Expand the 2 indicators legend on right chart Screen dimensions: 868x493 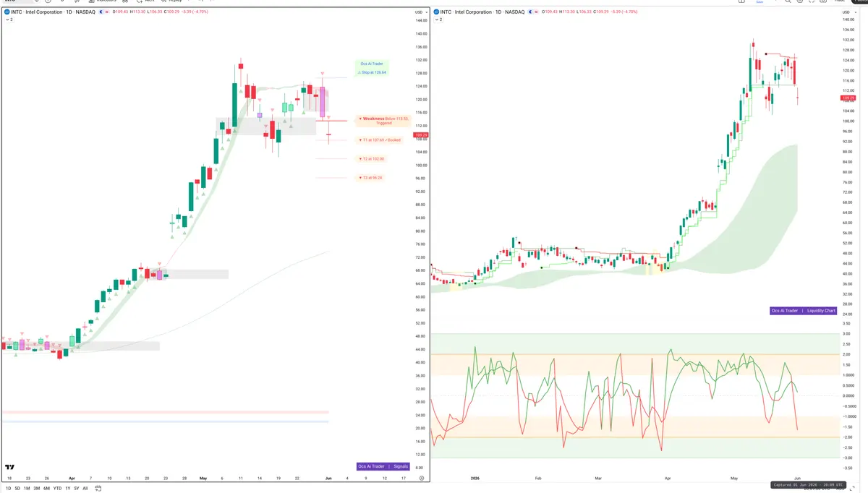point(438,20)
